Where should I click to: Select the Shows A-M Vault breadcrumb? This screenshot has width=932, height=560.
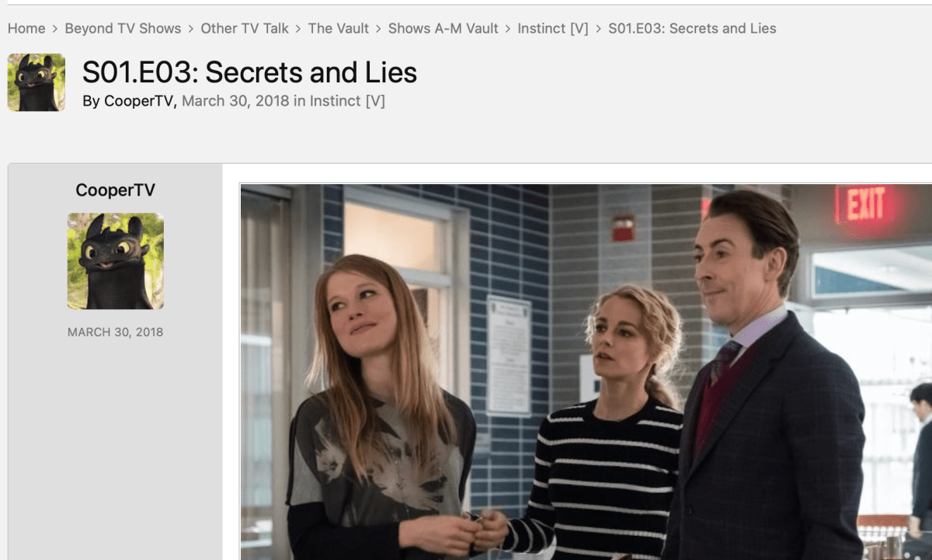(443, 29)
